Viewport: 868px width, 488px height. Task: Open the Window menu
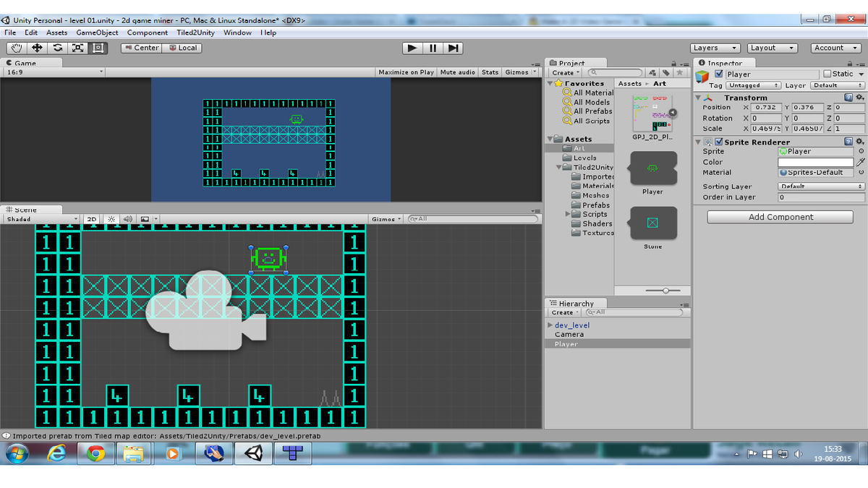238,33
